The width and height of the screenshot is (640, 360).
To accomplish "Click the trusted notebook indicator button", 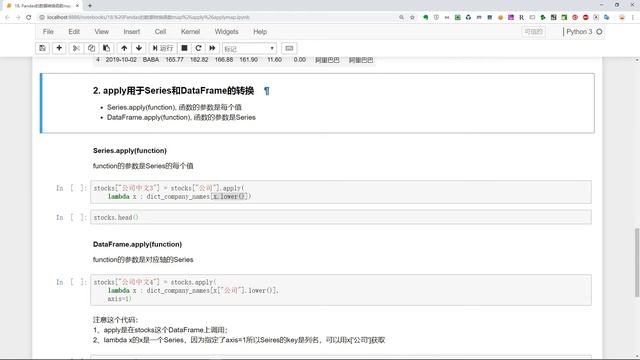I will (533, 31).
